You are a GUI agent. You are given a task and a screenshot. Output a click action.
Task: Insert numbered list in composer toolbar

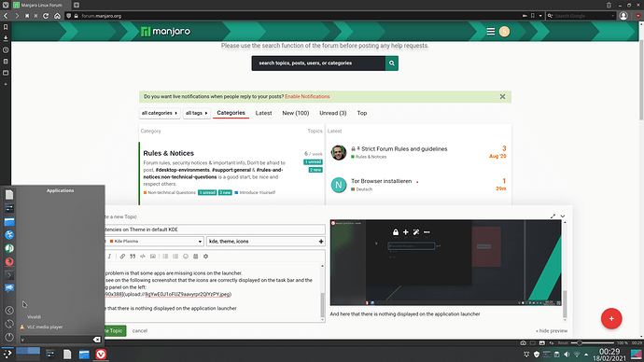tap(175, 257)
